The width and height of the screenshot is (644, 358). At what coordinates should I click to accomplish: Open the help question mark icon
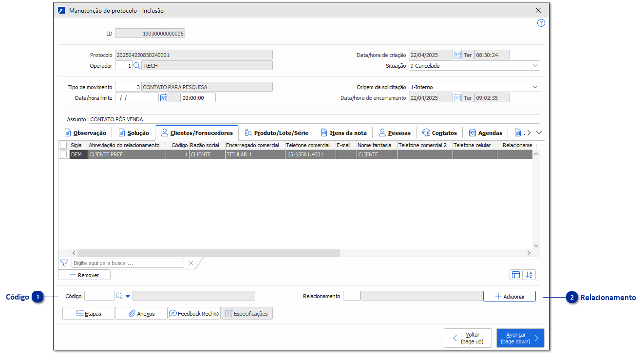[541, 23]
